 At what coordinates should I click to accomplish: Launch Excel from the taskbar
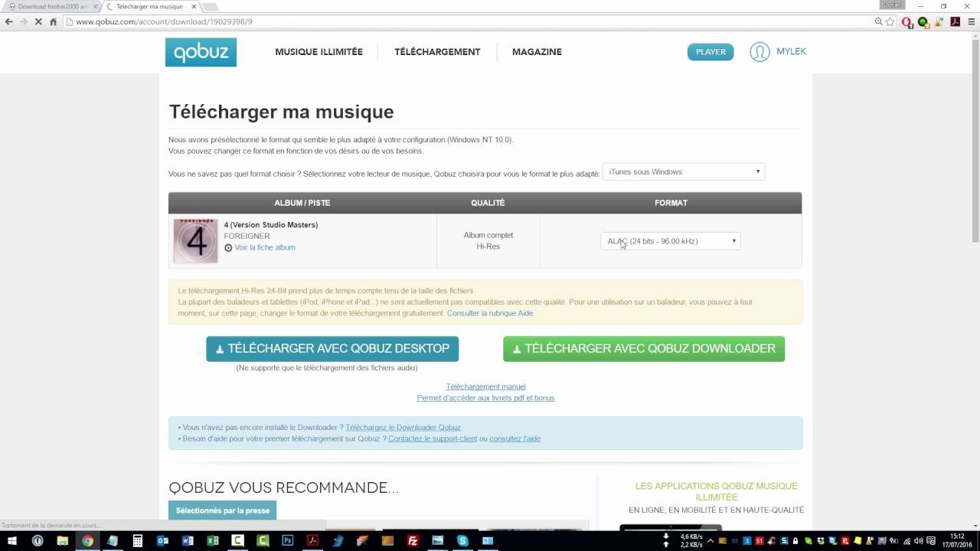213,540
